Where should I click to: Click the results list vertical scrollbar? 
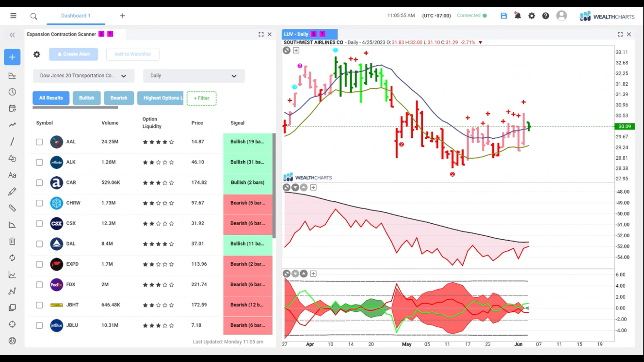(274, 185)
